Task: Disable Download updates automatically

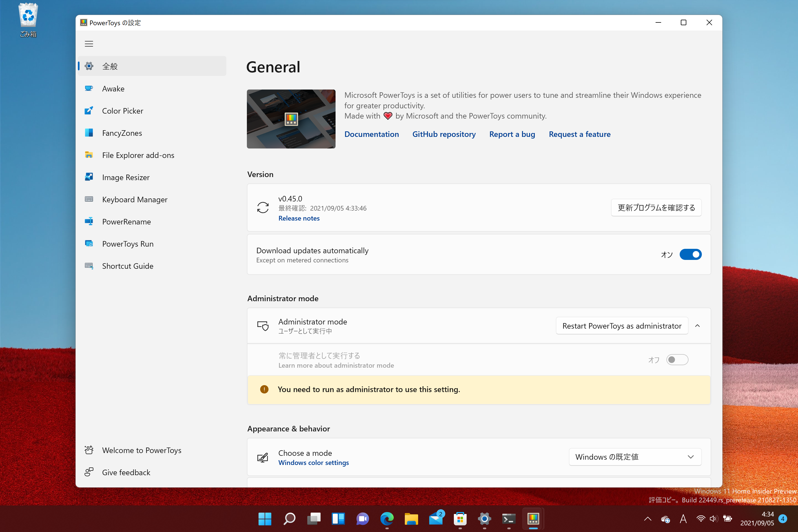Action: tap(690, 254)
